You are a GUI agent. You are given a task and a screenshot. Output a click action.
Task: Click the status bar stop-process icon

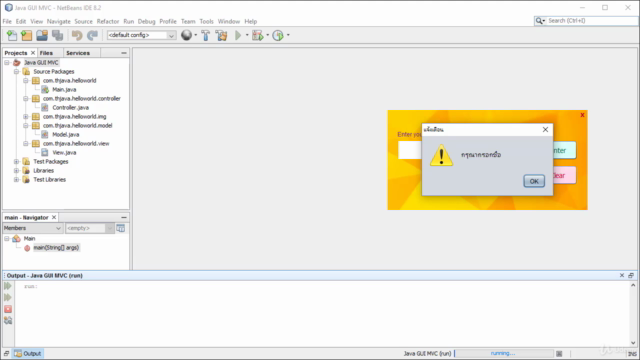pyautogui.click(x=559, y=353)
